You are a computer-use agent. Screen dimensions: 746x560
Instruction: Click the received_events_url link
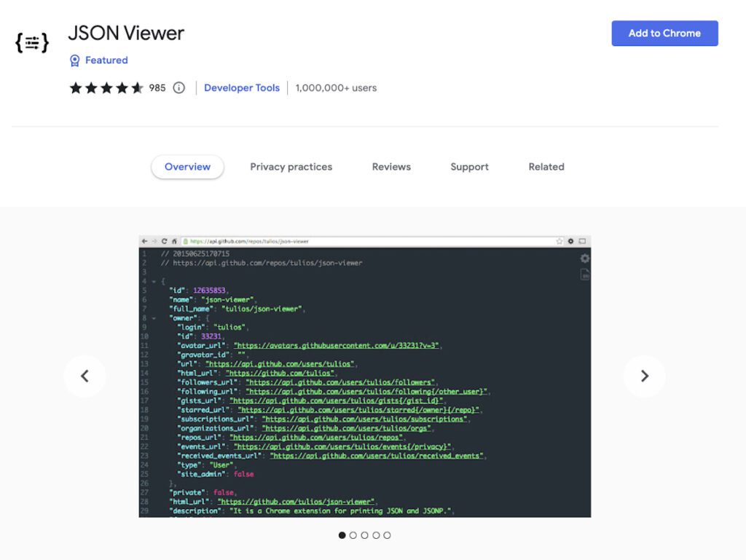[377, 456]
